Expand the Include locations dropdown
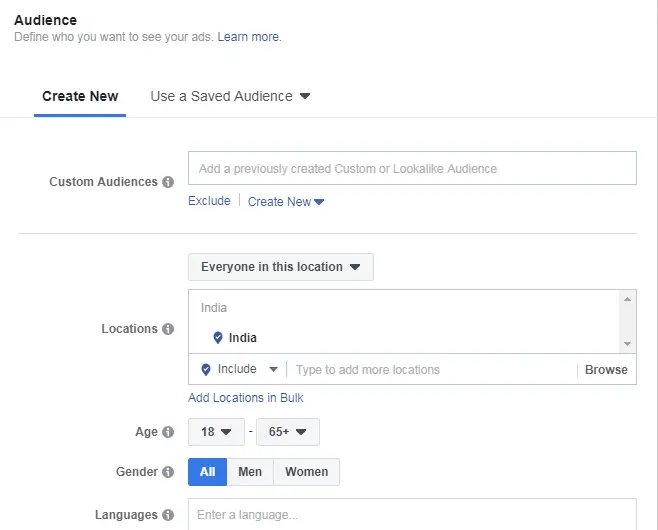The width and height of the screenshot is (658, 530). tap(237, 369)
